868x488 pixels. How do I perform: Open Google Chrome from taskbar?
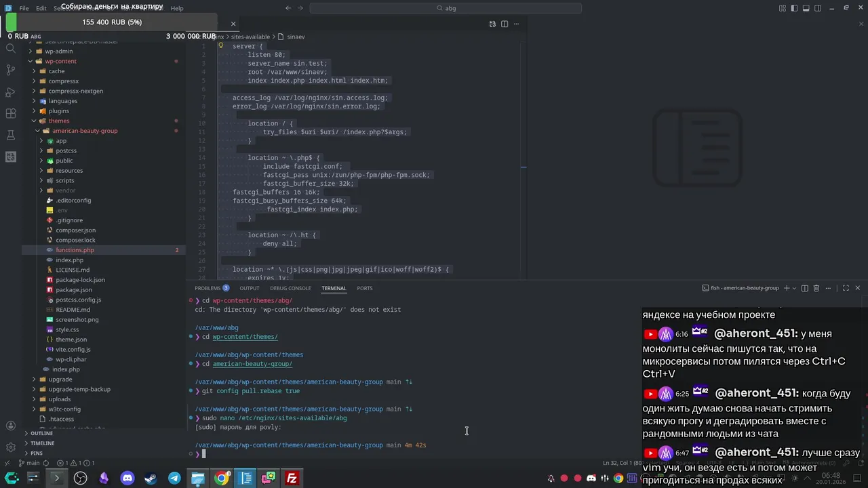point(222,479)
